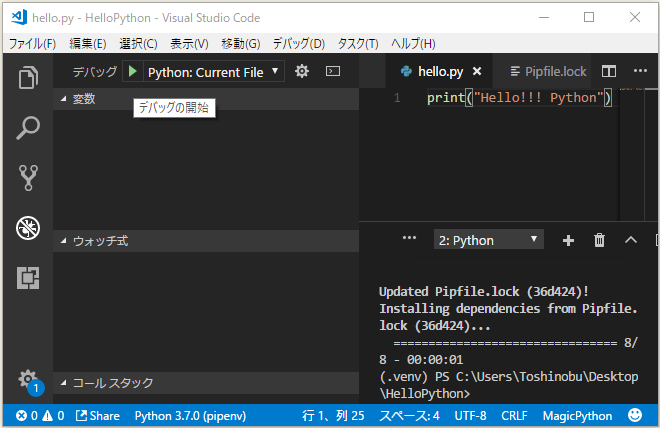Viewport: 660px width, 428px height.
Task: Create a new terminal with plus icon
Action: (x=568, y=240)
